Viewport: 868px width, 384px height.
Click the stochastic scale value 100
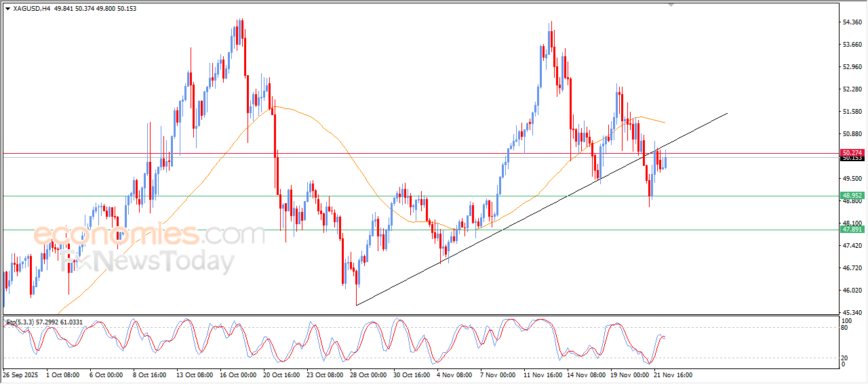click(847, 320)
